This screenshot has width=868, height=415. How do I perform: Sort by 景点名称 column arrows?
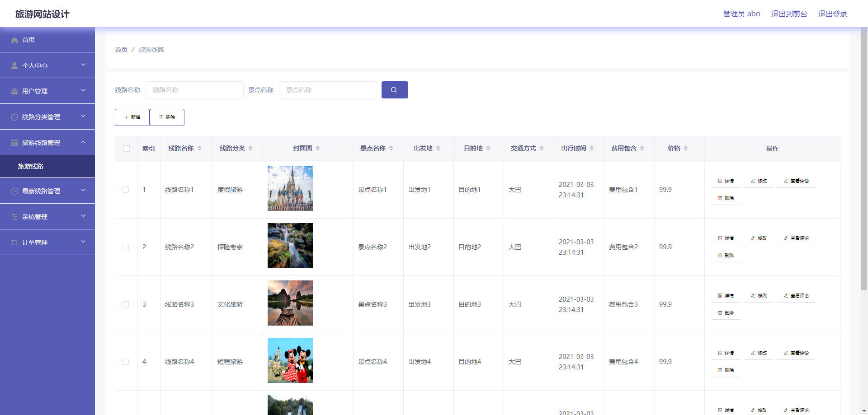[x=391, y=148]
